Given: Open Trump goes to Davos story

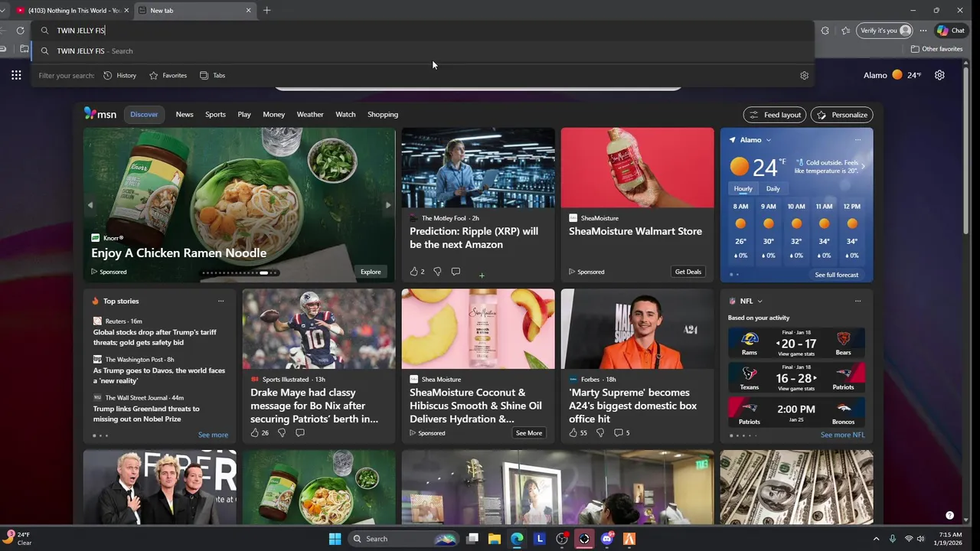Looking at the screenshot, I should pos(159,376).
